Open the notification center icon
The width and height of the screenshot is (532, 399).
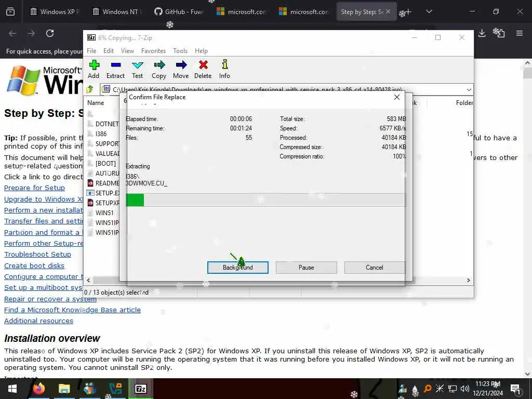(515, 389)
